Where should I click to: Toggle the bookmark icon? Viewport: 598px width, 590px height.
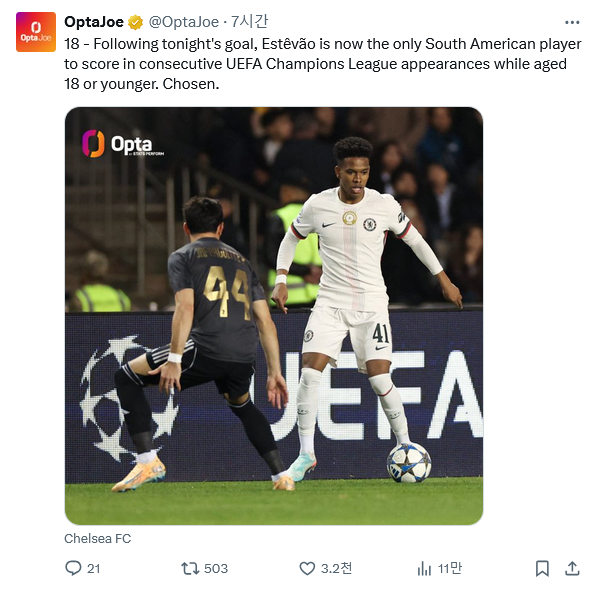(542, 568)
